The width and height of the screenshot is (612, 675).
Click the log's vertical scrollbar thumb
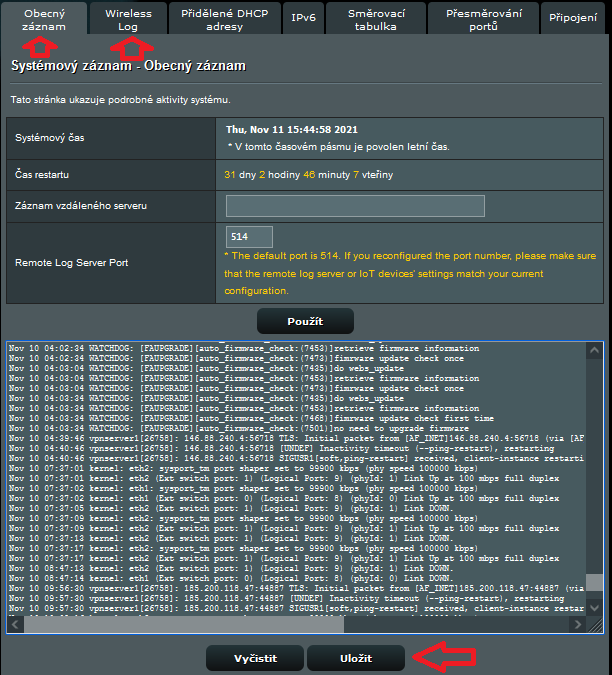[x=595, y=583]
